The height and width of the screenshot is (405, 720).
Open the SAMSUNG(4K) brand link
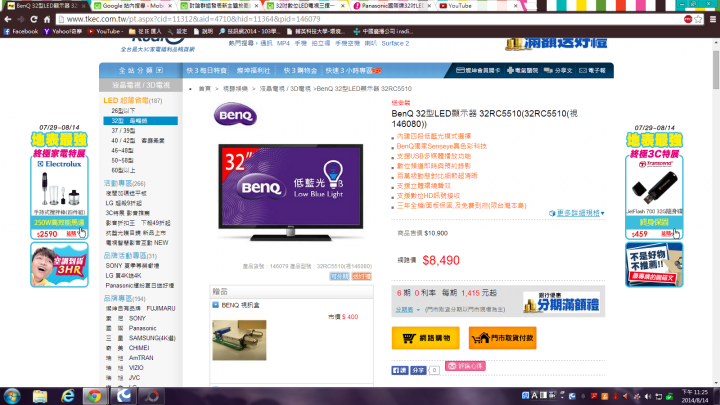[x=141, y=338]
